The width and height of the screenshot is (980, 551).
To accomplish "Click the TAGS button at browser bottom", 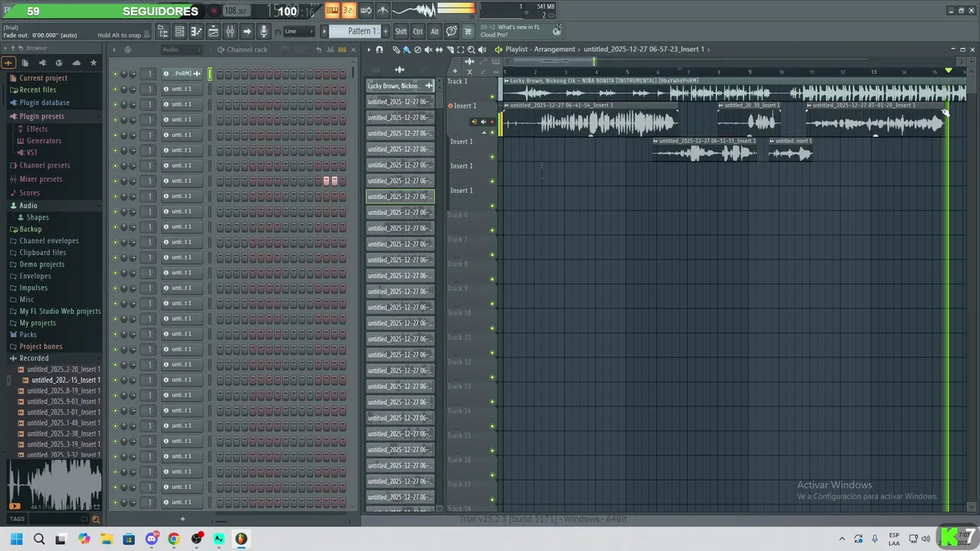I will [x=17, y=519].
